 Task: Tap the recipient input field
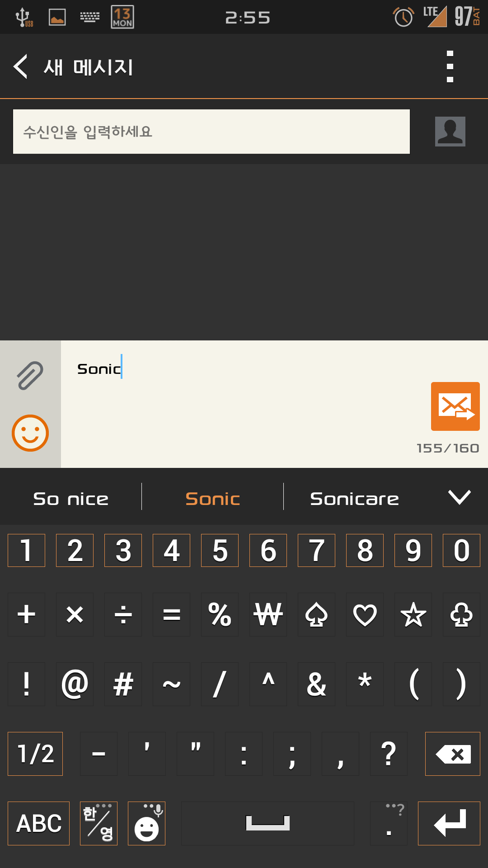click(x=211, y=132)
